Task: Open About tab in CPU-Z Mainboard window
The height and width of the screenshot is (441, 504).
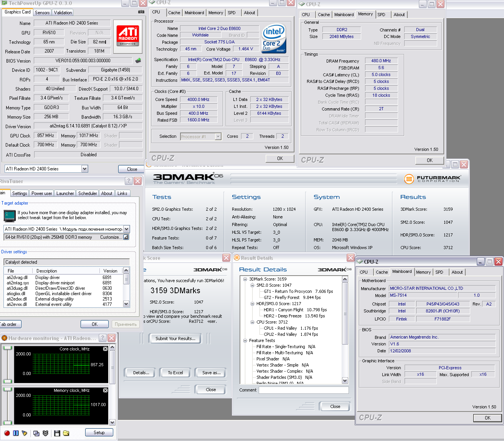Action: pos(457,272)
